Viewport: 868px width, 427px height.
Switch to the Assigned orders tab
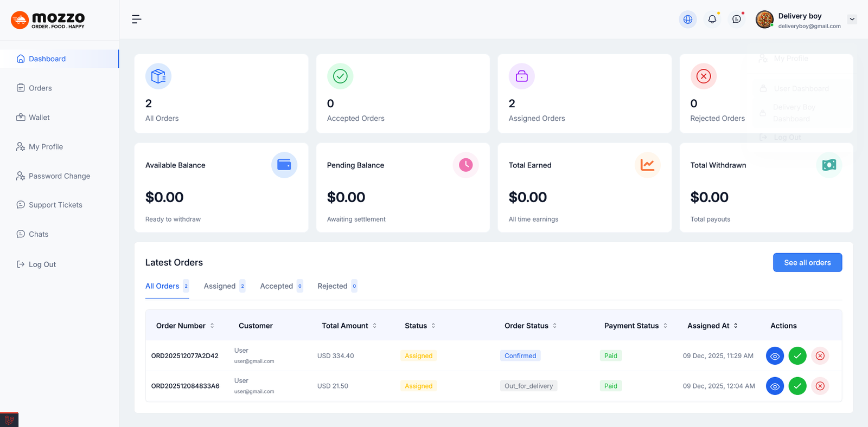coord(220,286)
